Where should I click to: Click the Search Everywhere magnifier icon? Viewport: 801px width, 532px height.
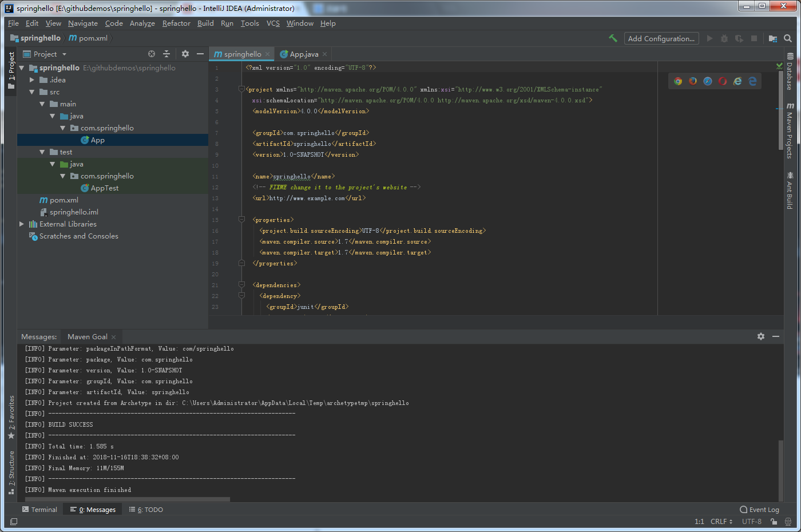click(x=788, y=38)
